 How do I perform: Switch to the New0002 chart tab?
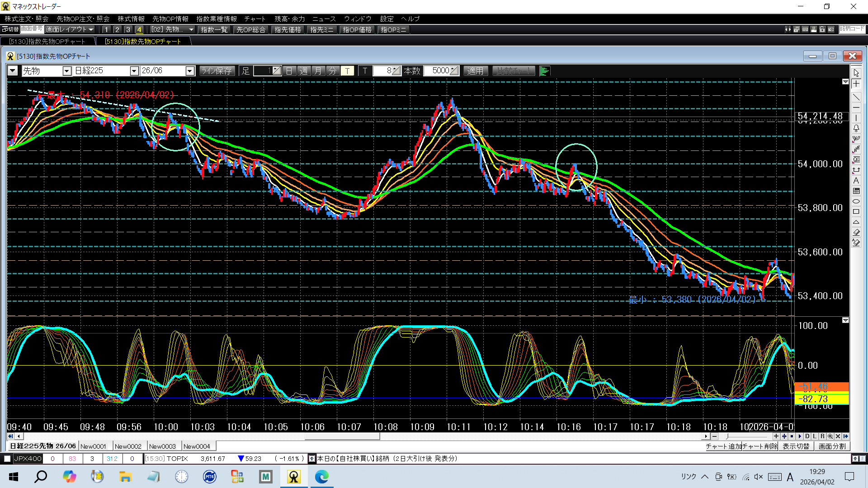tap(128, 446)
